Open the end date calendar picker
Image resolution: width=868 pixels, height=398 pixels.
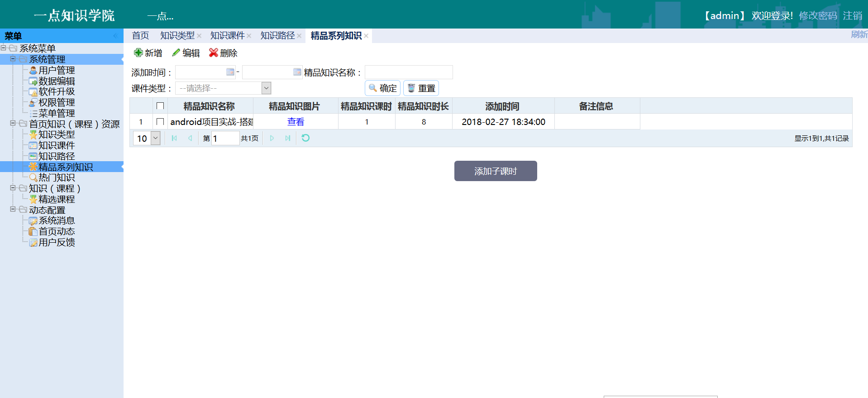coord(297,72)
